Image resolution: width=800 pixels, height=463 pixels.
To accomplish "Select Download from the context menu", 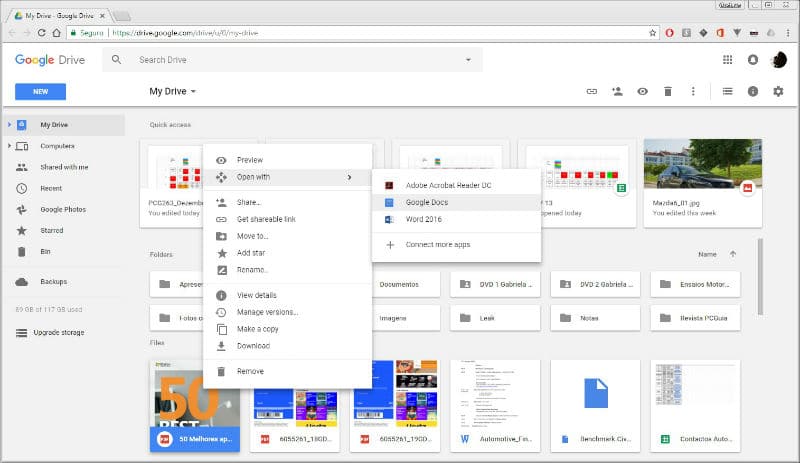I will 253,346.
